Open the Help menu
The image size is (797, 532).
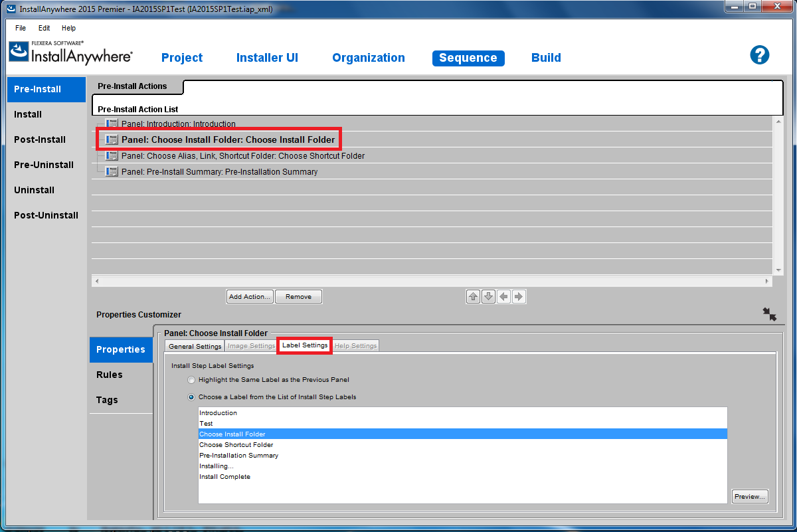click(68, 28)
